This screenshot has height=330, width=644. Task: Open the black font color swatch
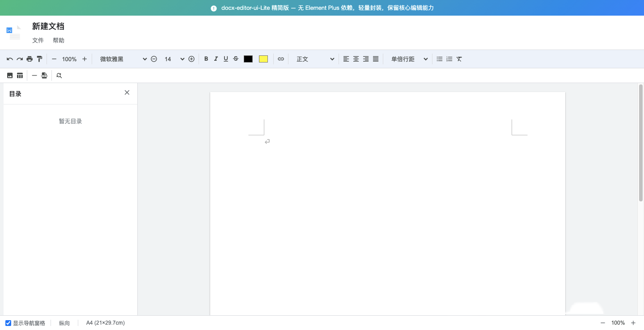(x=248, y=59)
